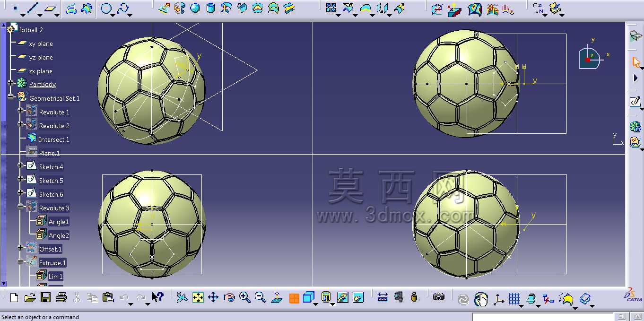Activate the Pan view tool

(213, 297)
